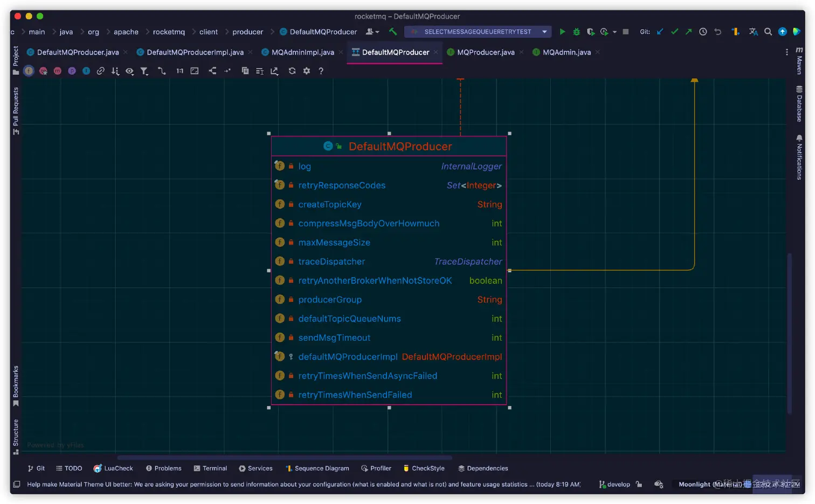The image size is (815, 504).
Task: Open the export diagram icon
Action: [274, 71]
